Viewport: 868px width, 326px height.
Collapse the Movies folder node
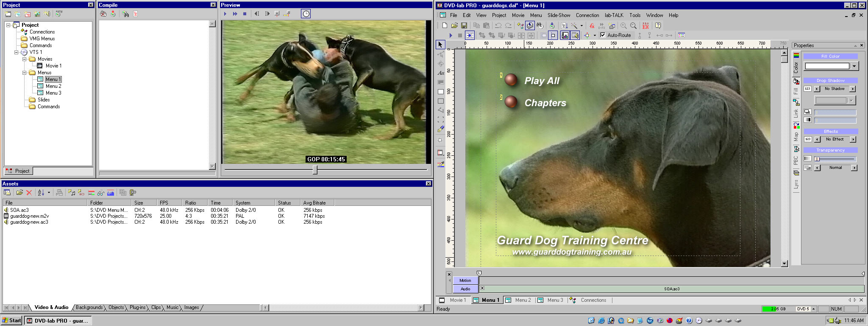[x=25, y=59]
